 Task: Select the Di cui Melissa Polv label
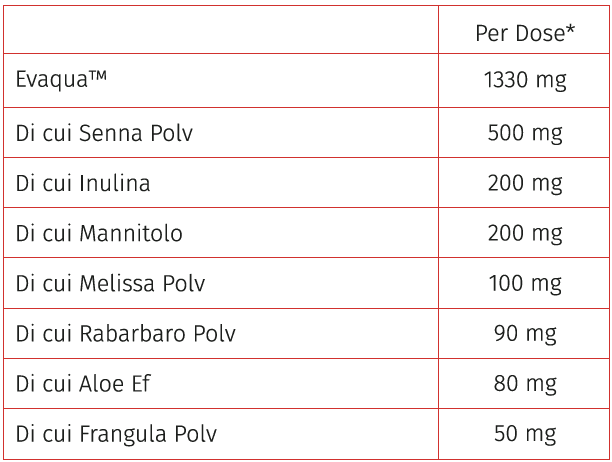pos(110,284)
